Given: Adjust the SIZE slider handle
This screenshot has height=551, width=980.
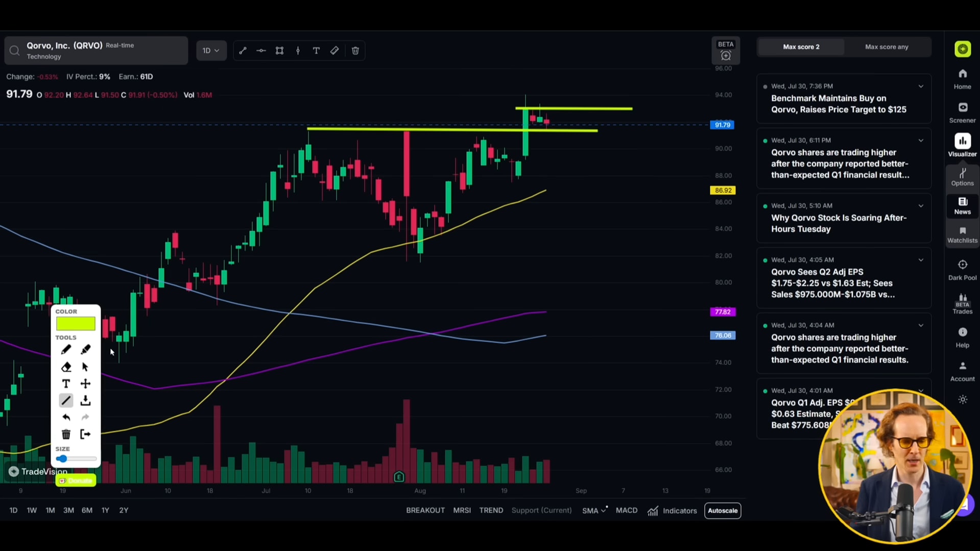Looking at the screenshot, I should (x=62, y=459).
